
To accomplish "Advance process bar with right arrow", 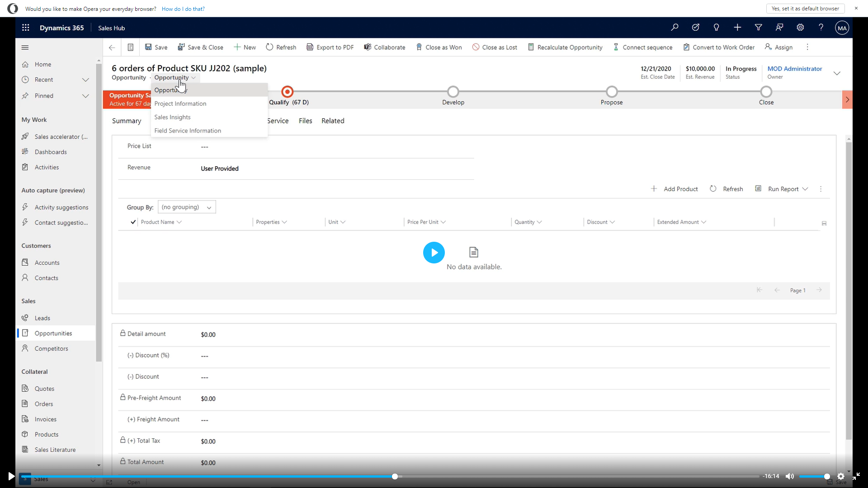I will pyautogui.click(x=847, y=99).
